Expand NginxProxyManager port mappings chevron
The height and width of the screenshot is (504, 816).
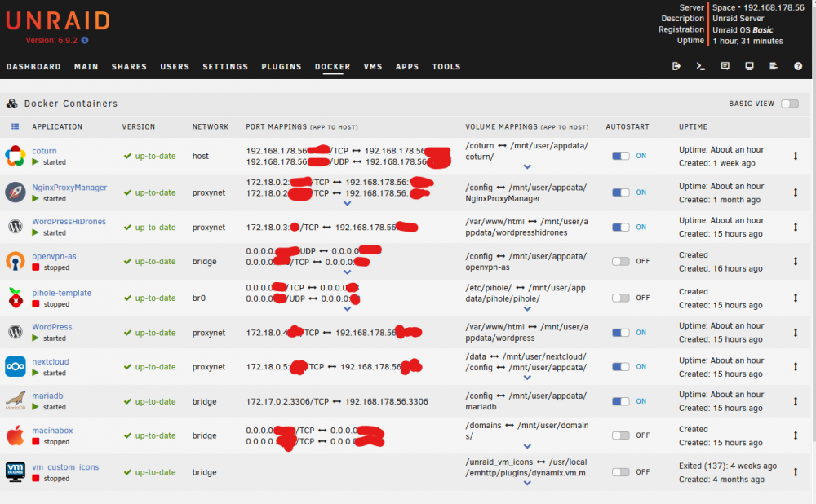[x=347, y=203]
